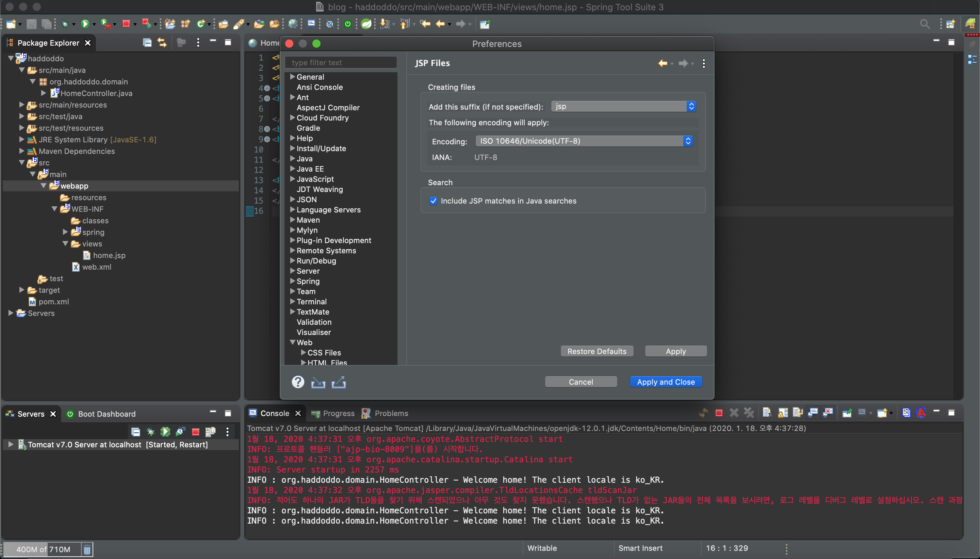Click the Search magnifier icon in the main toolbar
Screen dimensions: 980x559
(x=924, y=24)
